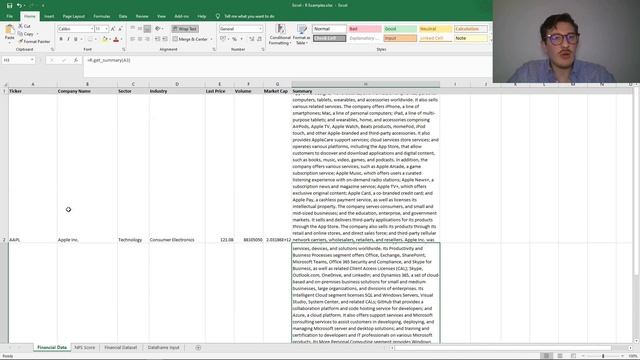Open Format as Table menu
This screenshot has width=640, height=360.
pyautogui.click(x=302, y=34)
